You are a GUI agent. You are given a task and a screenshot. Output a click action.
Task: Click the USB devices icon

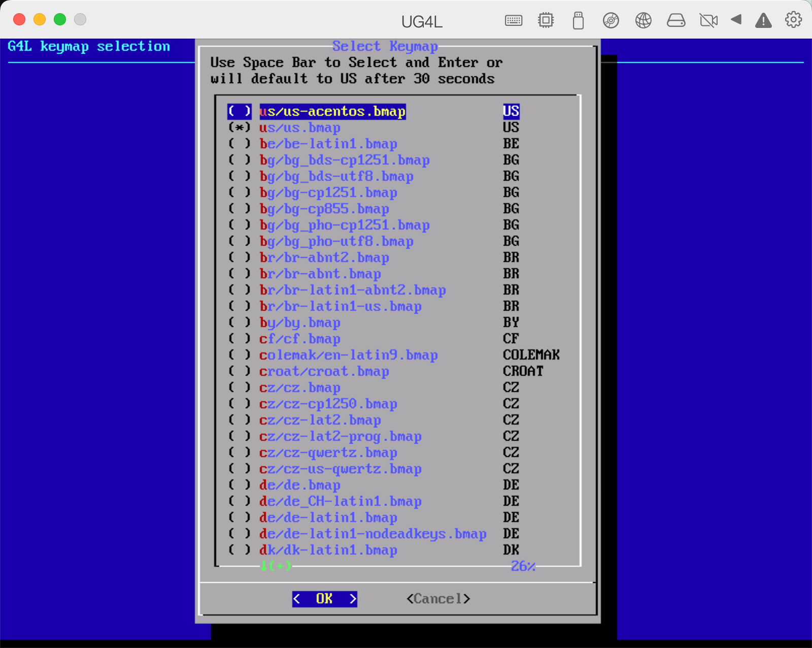pyautogui.click(x=578, y=20)
